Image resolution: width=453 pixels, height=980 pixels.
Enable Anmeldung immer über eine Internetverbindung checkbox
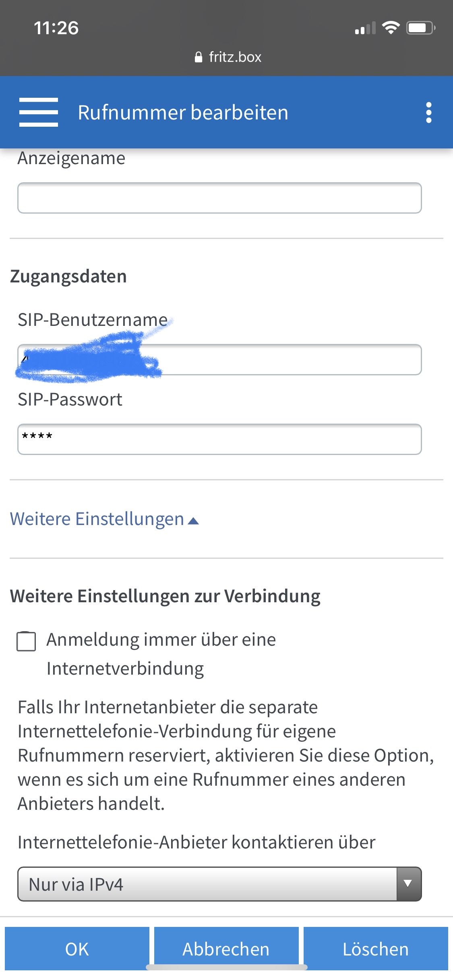click(26, 641)
